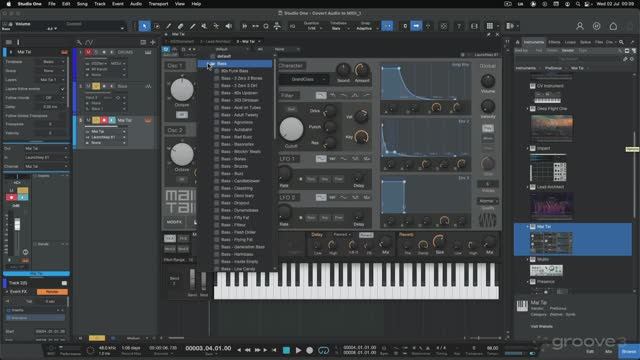Screen dimensions: 640x360
Task: Open the Timebase dropdown in inspector
Action: tap(51, 62)
